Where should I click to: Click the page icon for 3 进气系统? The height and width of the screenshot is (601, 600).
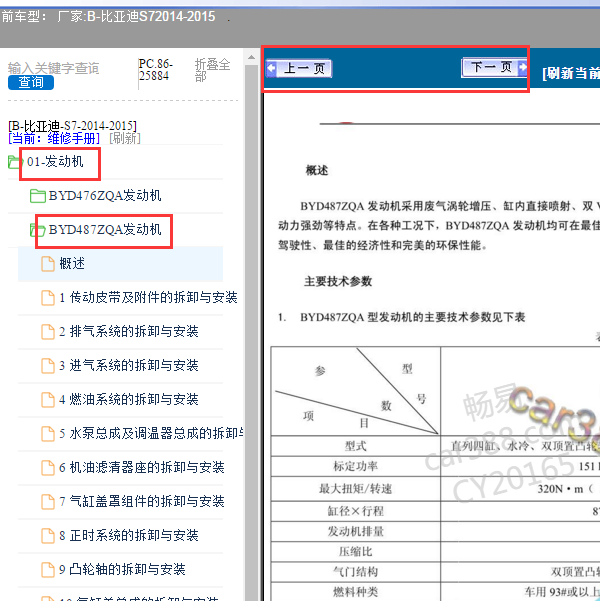point(48,366)
